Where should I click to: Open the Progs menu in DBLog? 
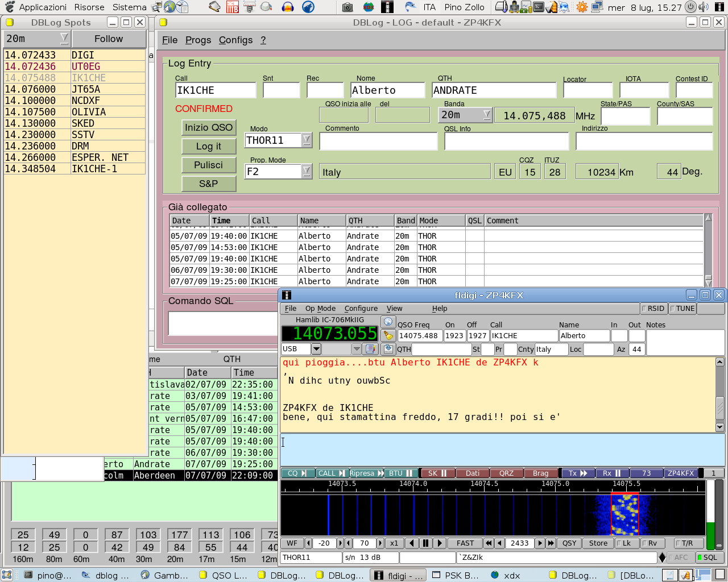pyautogui.click(x=198, y=40)
